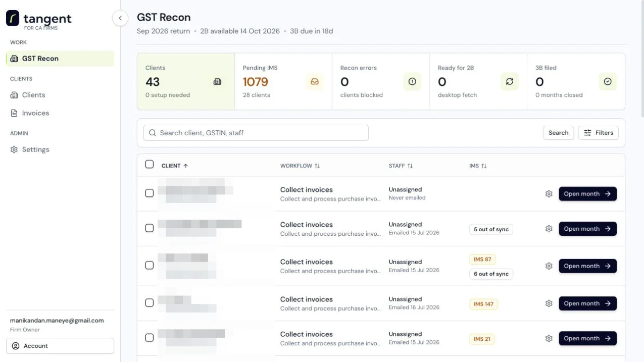
Task: Check the row with IMS 21
Action: 150,338
